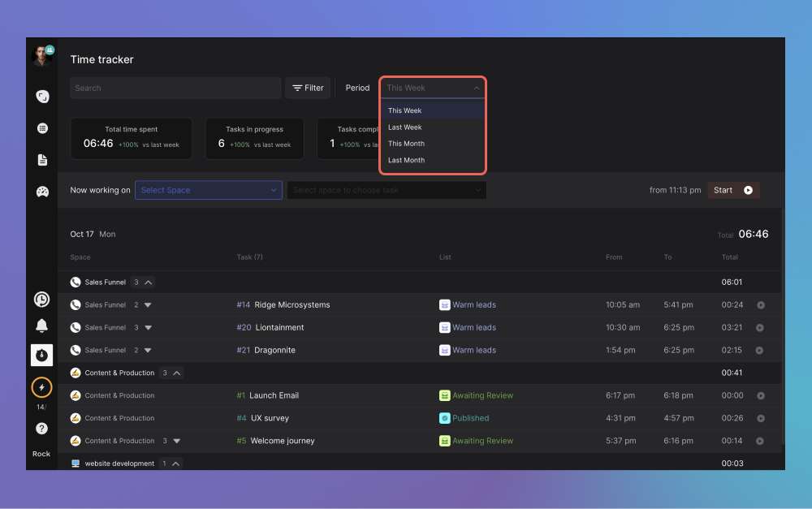Viewport: 812px width, 509px height.
Task: Expand the Welcome journey row entries
Action: tap(176, 441)
